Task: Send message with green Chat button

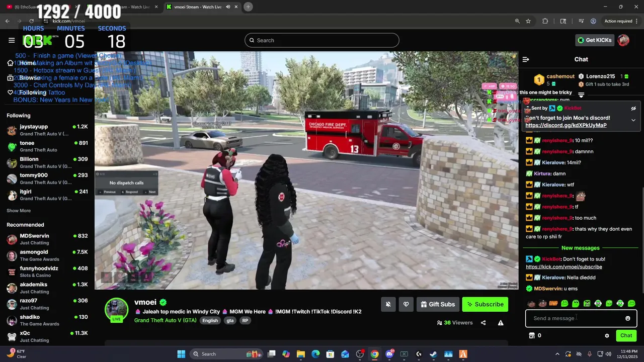Action: click(x=626, y=335)
